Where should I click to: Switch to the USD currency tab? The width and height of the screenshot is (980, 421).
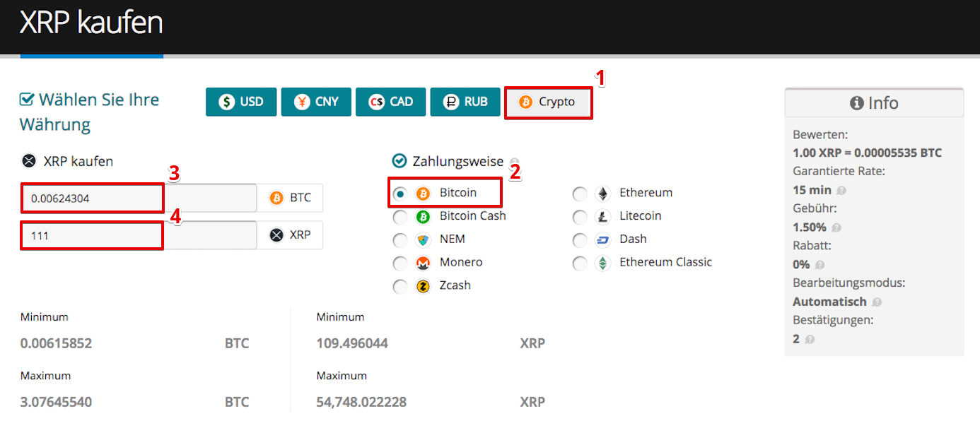point(241,102)
